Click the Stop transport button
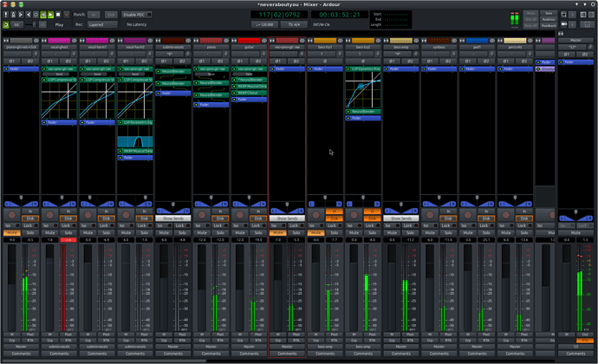 point(58,15)
